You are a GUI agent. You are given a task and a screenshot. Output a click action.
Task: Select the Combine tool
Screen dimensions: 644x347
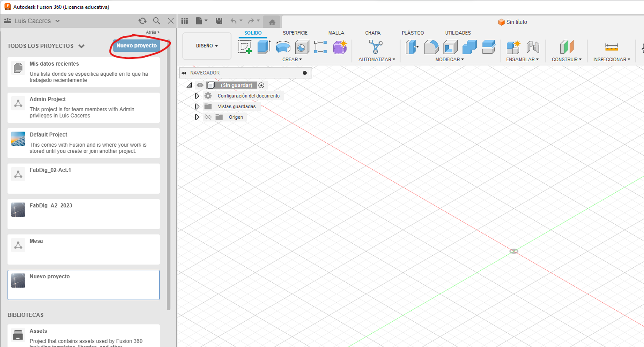click(x=469, y=47)
